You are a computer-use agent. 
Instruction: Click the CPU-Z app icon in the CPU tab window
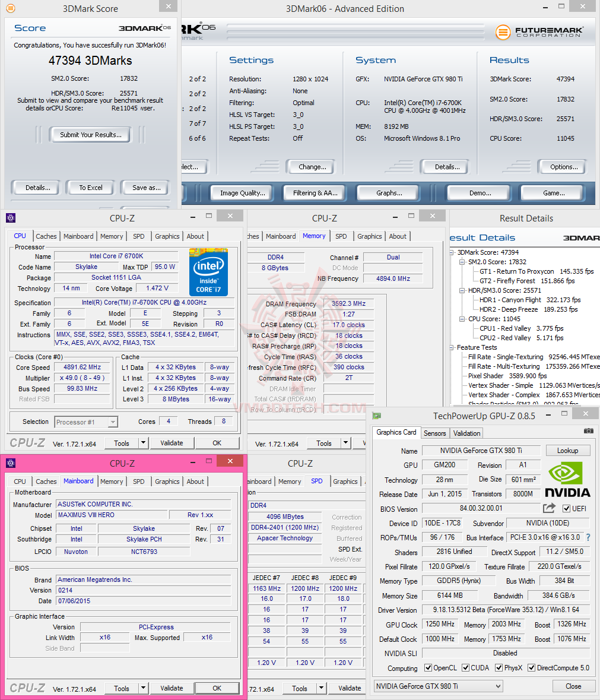point(11,218)
